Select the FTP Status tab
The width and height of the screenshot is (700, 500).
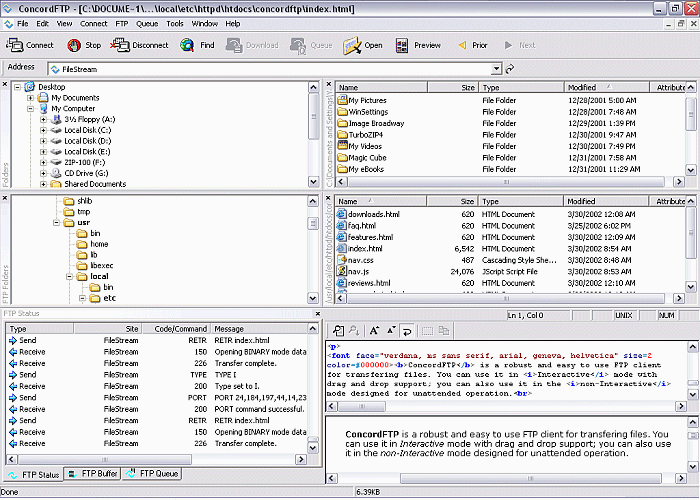34,474
